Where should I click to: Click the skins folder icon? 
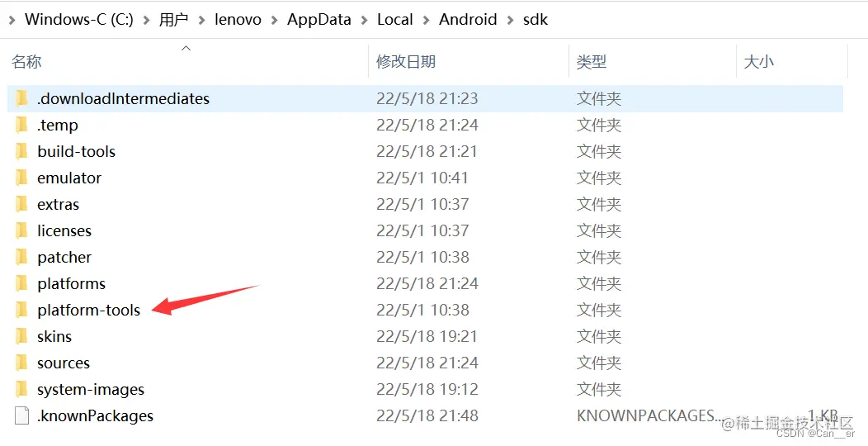pyautogui.click(x=21, y=336)
